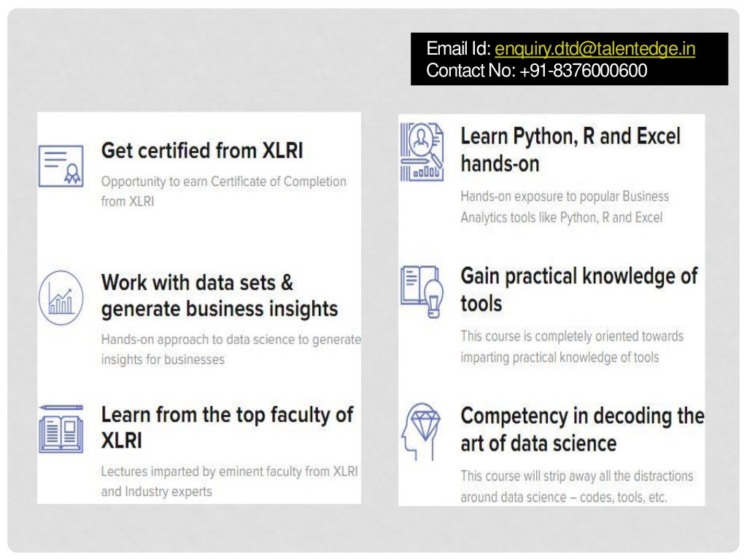Select 'Work with data sets & generate business insights' heading
This screenshot has height=560, width=747.
[x=219, y=295]
